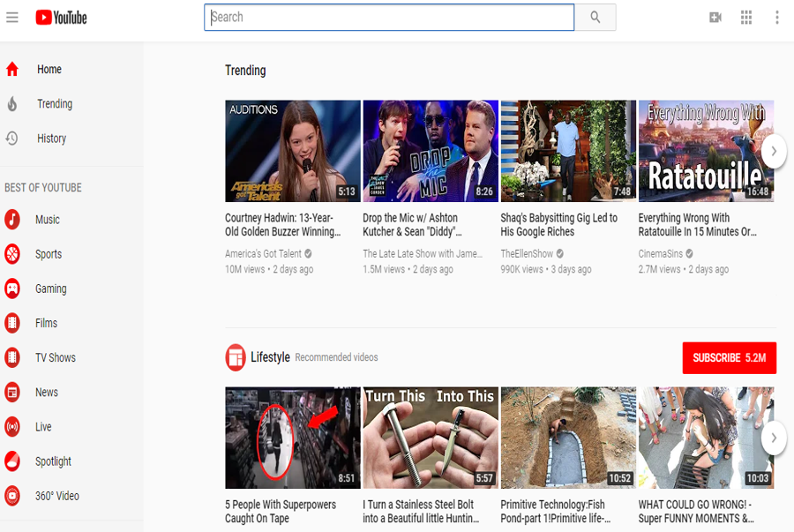Play the fish pond digging thumbnail
The image size is (794, 532).
click(x=568, y=438)
